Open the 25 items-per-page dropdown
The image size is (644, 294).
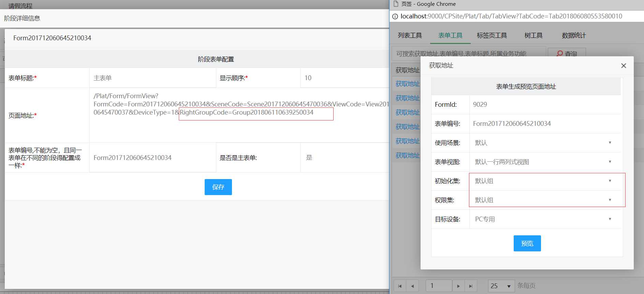tap(501, 286)
